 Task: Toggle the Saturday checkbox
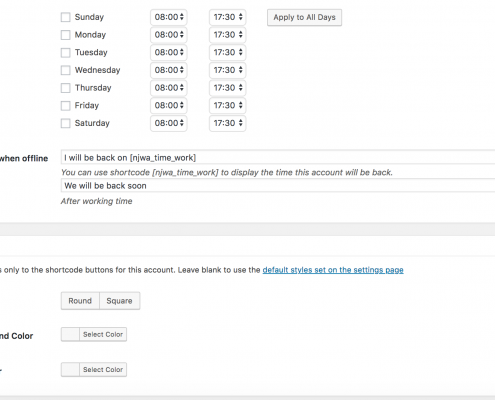66,123
